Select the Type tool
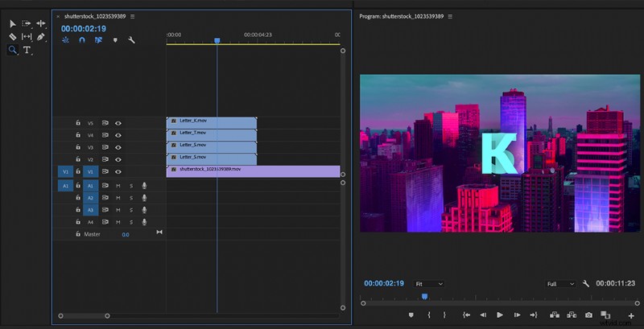The height and width of the screenshot is (329, 644). 27,50
